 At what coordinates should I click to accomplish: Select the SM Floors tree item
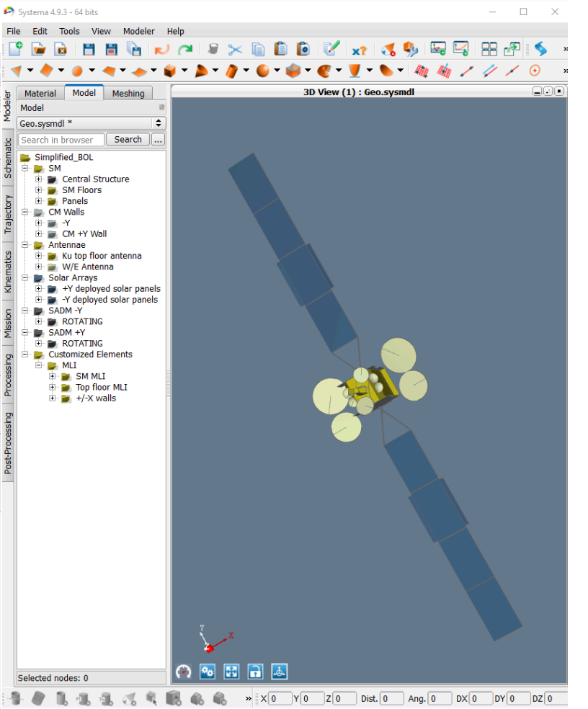82,190
